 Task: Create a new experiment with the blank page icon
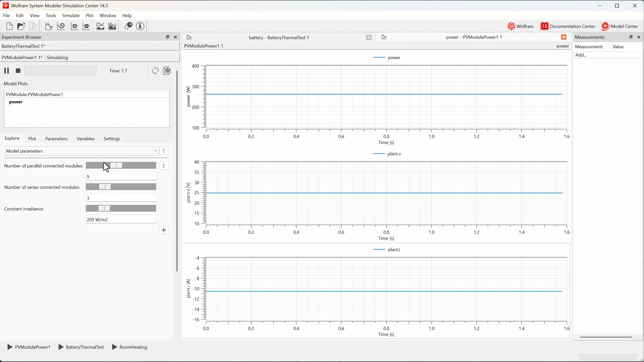(x=9, y=26)
